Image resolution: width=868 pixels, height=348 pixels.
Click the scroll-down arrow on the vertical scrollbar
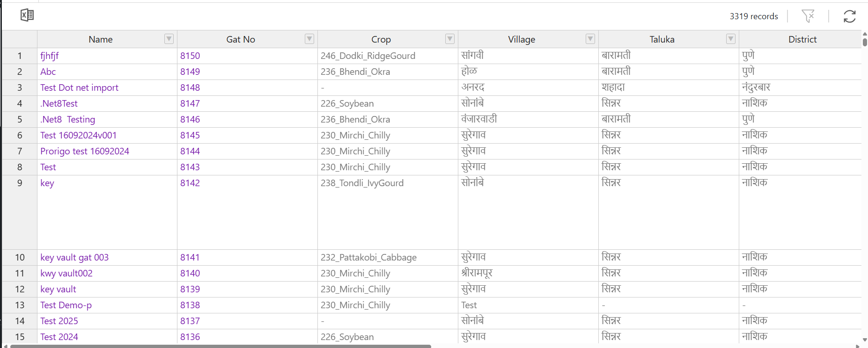pos(864,341)
